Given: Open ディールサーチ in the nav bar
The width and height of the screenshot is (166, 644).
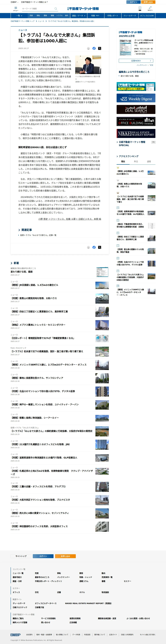Looking at the screenshot, I should click(x=130, y=15).
